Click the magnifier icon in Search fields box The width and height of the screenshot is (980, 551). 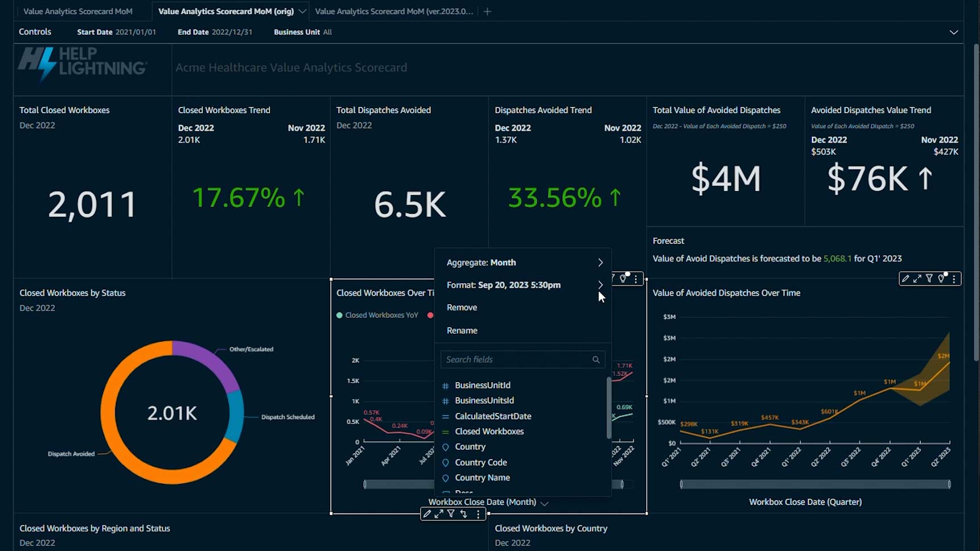tap(596, 359)
